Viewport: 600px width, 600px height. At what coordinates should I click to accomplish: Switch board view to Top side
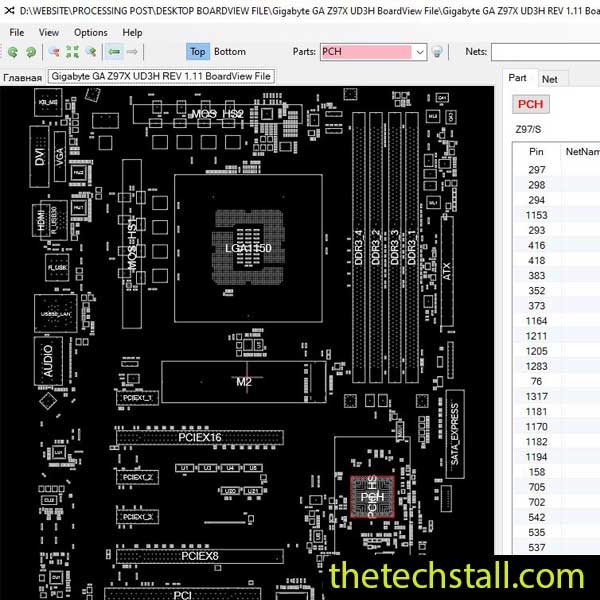click(197, 51)
